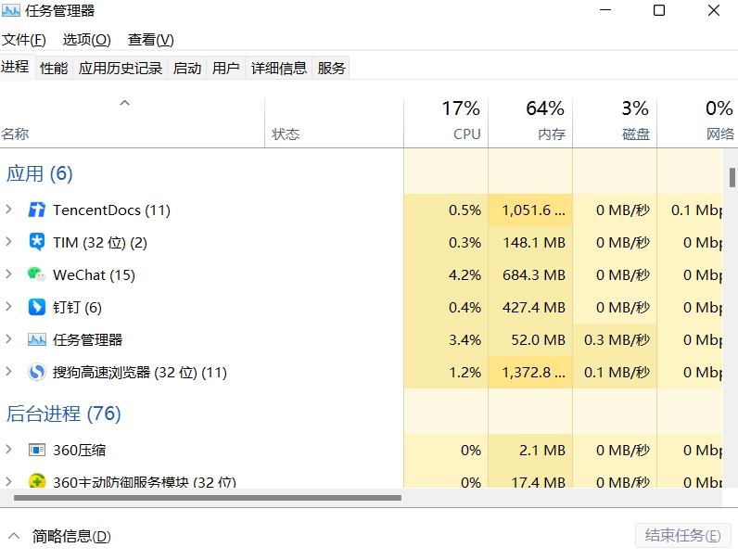This screenshot has width=738, height=560.
Task: Click the 360压缩 process icon
Action: click(x=36, y=451)
